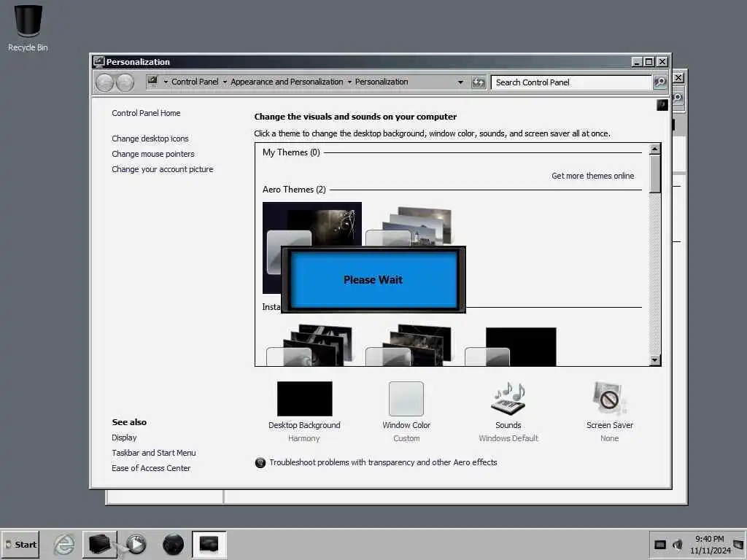Click the Personalization title bar icon
The image size is (747, 560).
98,61
